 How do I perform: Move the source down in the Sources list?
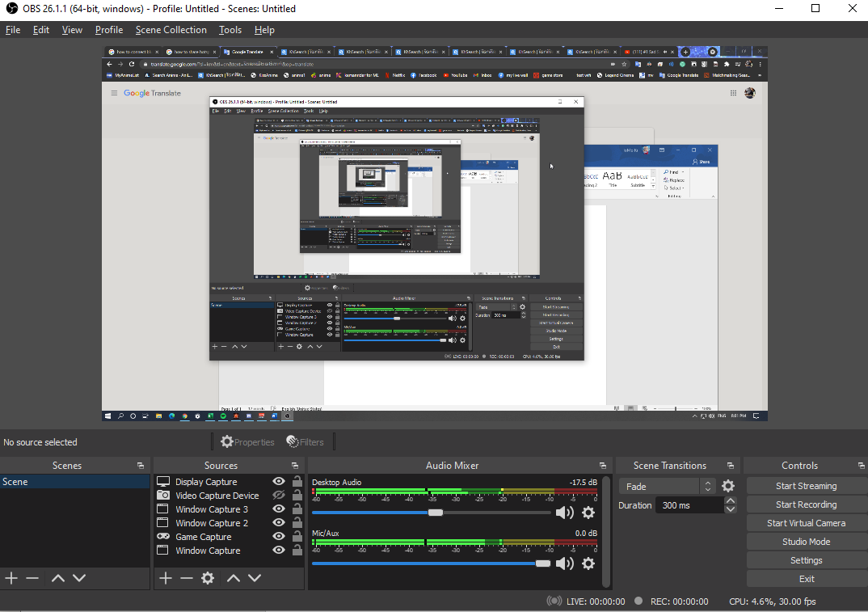(x=255, y=578)
